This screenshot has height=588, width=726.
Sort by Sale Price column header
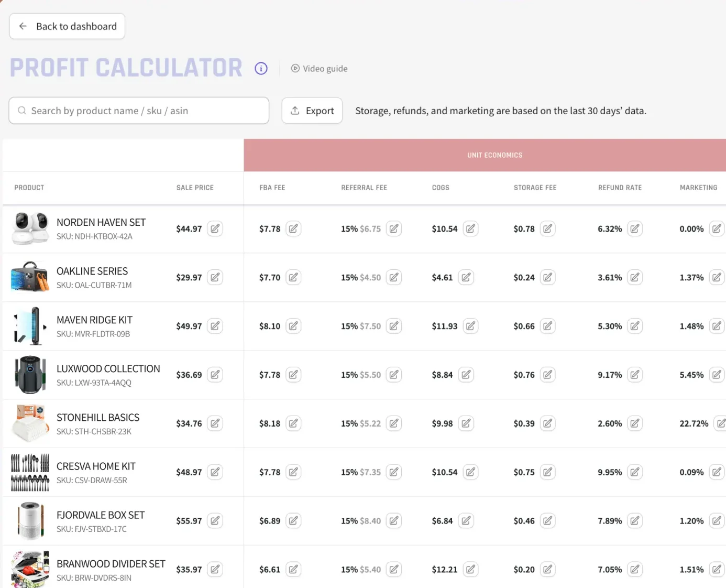(x=195, y=188)
